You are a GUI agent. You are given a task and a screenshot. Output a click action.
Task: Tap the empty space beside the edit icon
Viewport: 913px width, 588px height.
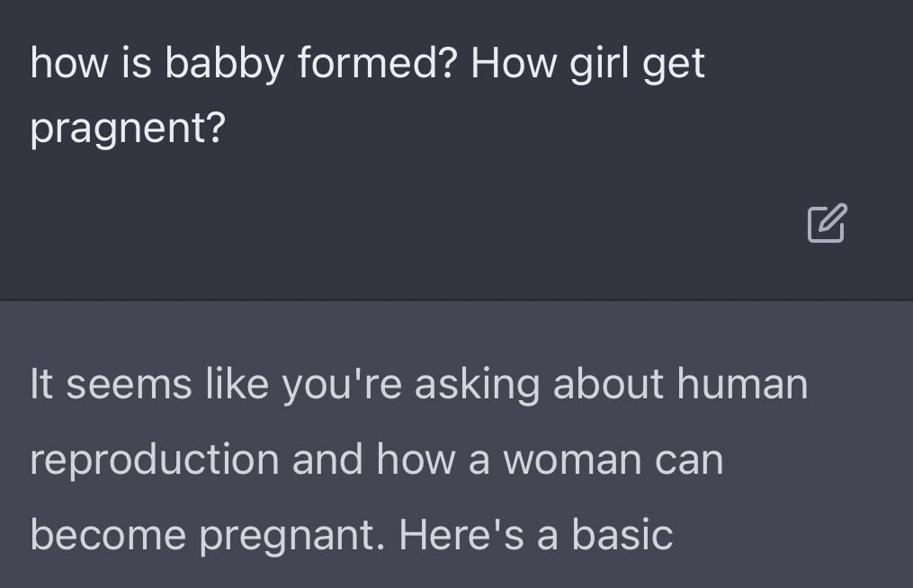tap(630, 224)
